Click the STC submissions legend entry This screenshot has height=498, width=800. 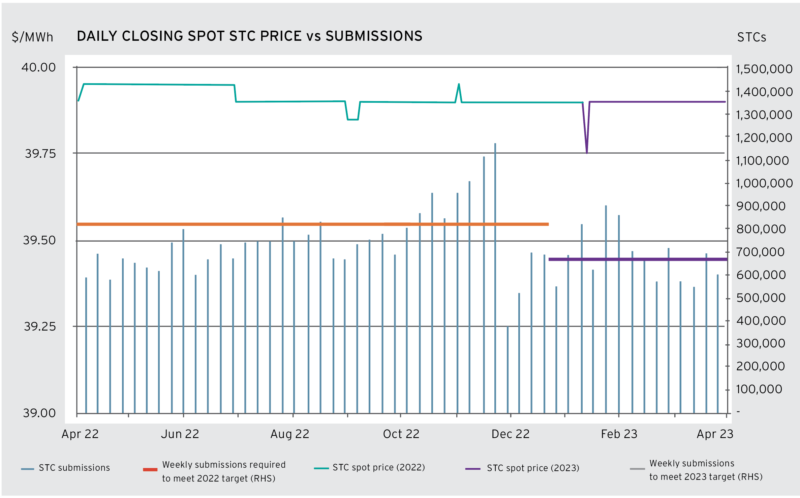66,468
